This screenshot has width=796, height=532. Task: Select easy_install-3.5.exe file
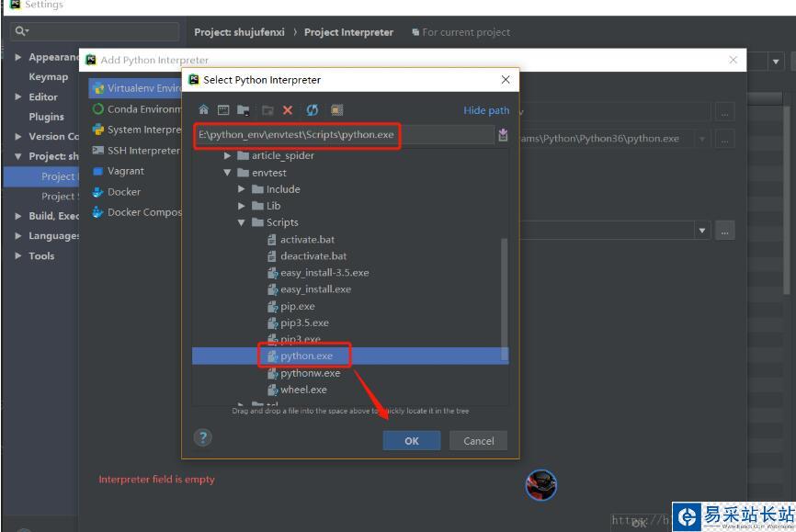point(318,273)
